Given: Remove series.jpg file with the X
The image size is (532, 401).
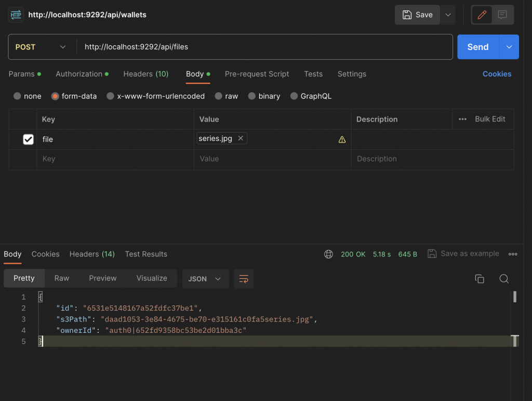Looking at the screenshot, I should 241,138.
